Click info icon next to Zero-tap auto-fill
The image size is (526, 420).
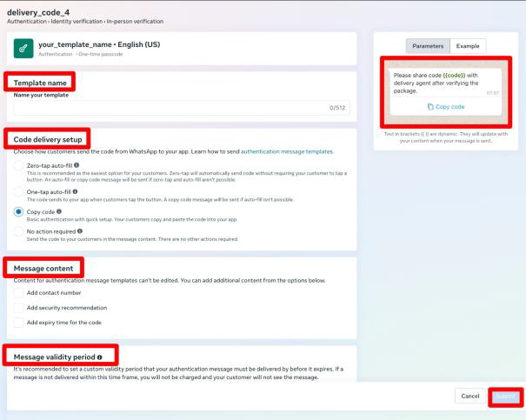coord(77,165)
